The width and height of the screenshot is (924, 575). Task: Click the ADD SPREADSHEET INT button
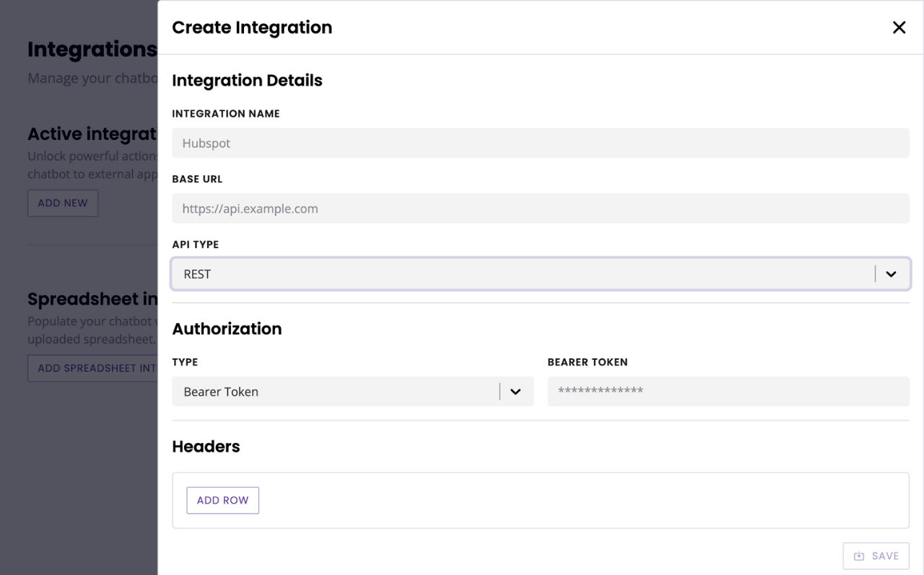coord(92,368)
